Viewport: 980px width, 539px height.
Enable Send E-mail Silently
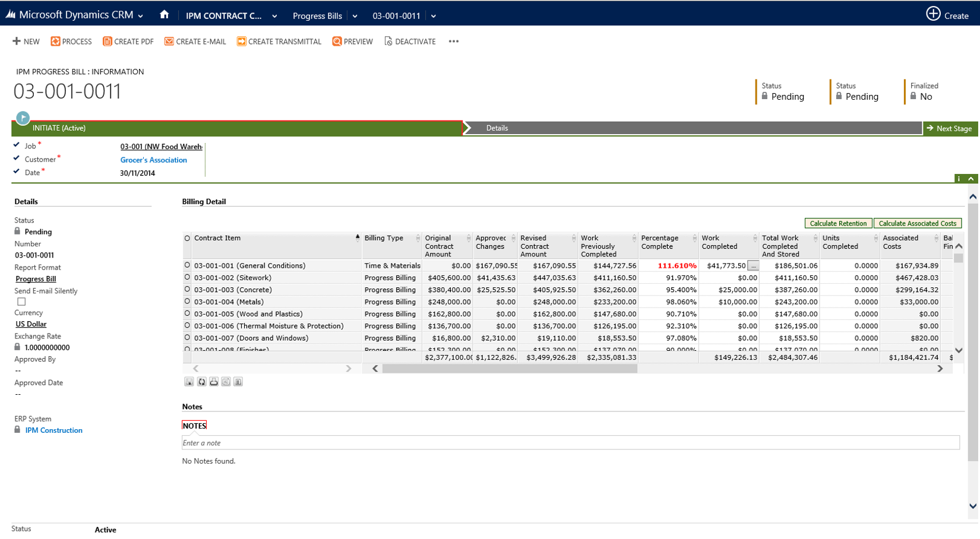click(x=21, y=302)
